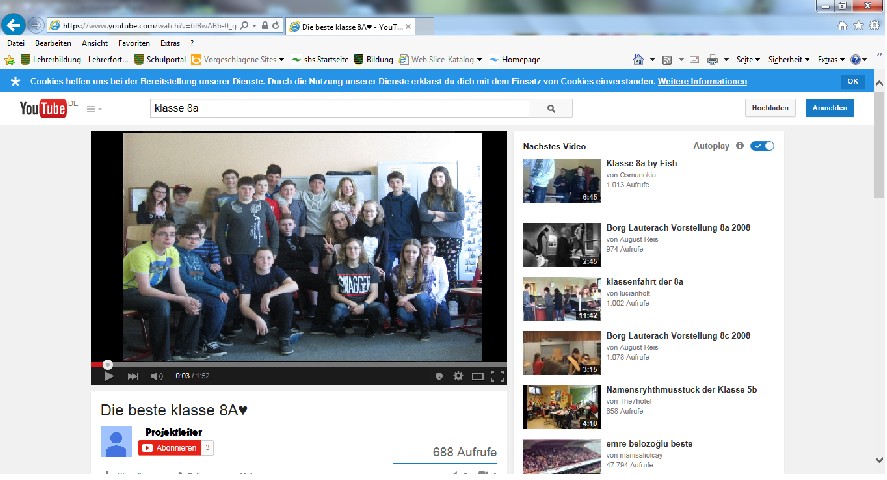Click the video progress bar scrubber
Viewport: 887px width, 480px height.
[107, 365]
